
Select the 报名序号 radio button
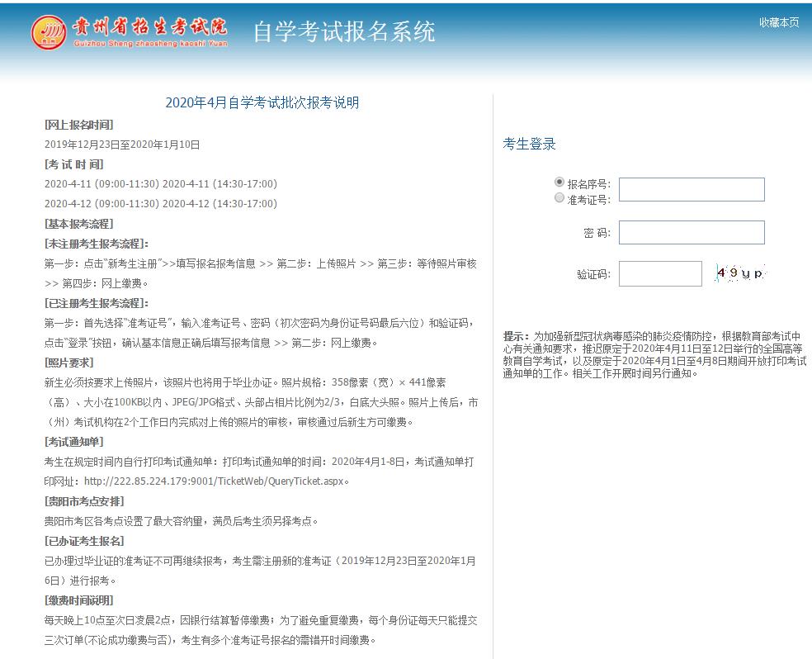click(559, 182)
